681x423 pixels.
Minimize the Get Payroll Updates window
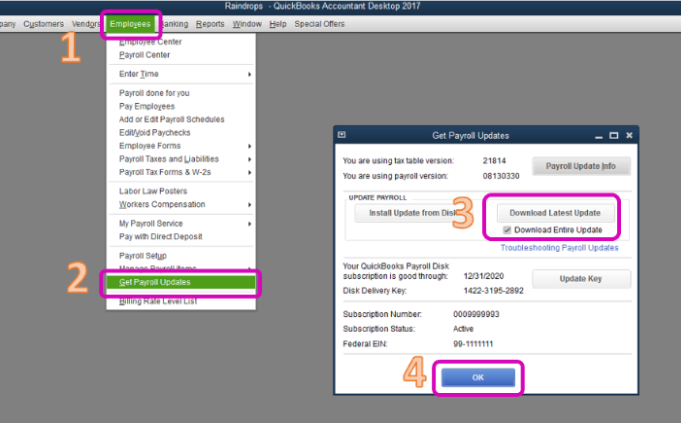click(599, 136)
